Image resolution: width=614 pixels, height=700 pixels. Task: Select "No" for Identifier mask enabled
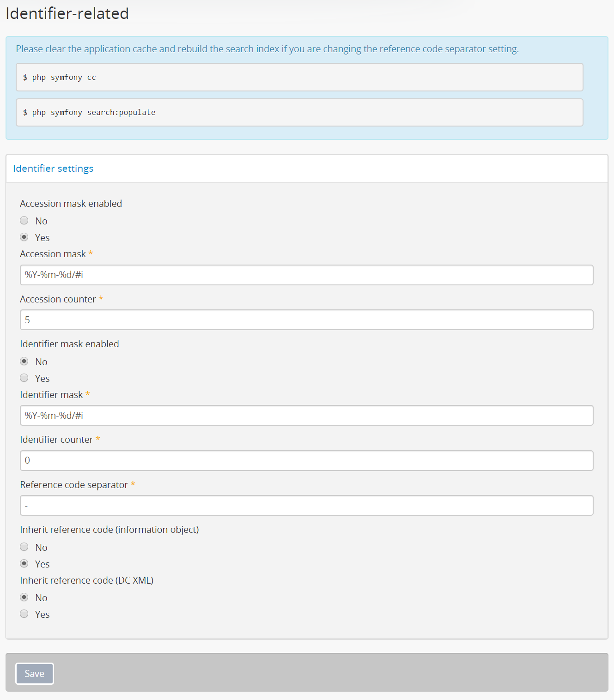tap(24, 361)
